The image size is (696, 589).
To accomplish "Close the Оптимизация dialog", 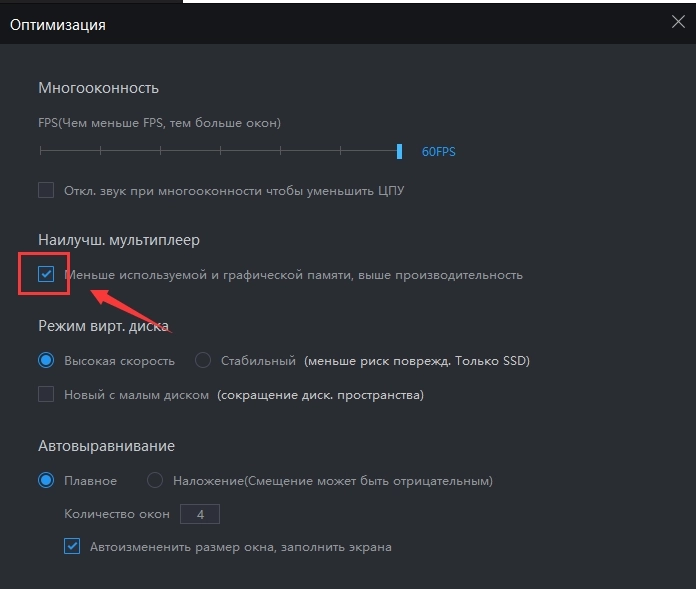I will [x=679, y=24].
